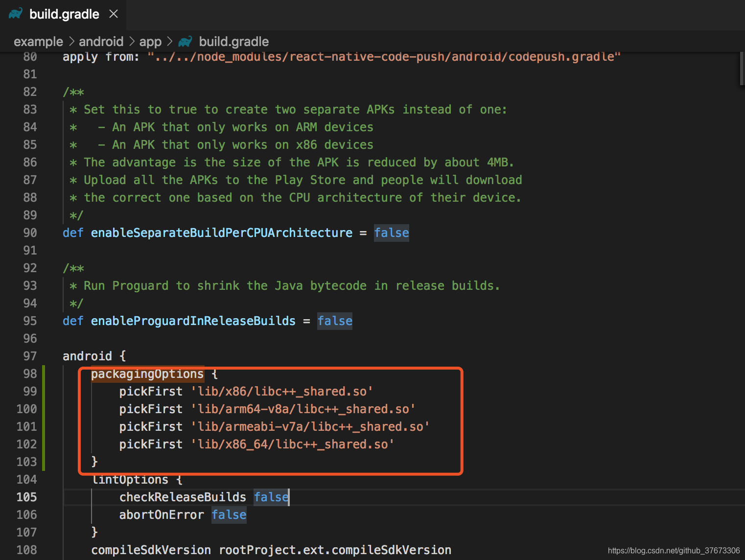Expand chevron after 'android' breadcrumb
Viewport: 745px width, 560px height.
point(131,42)
